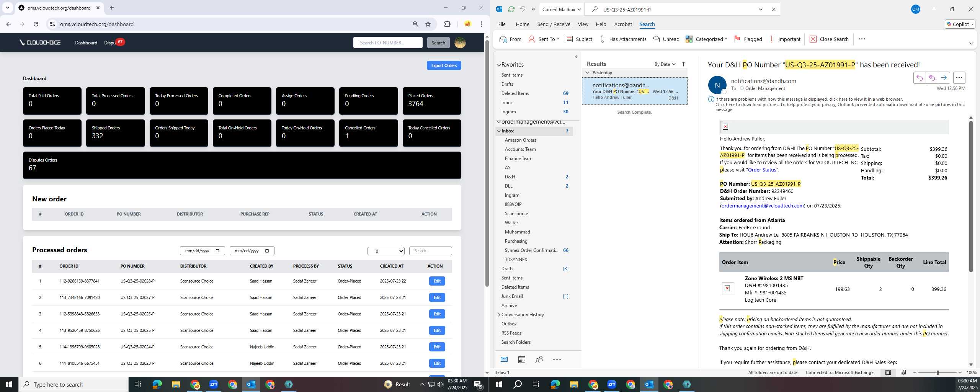Reply all to the D&H email
The height and width of the screenshot is (392, 980).
pos(931,78)
